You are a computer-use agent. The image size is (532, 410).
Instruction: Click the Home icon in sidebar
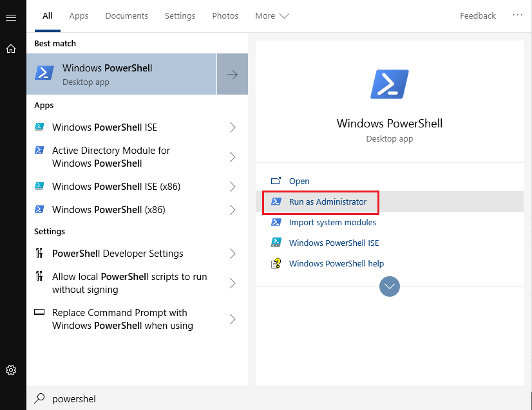(11, 48)
